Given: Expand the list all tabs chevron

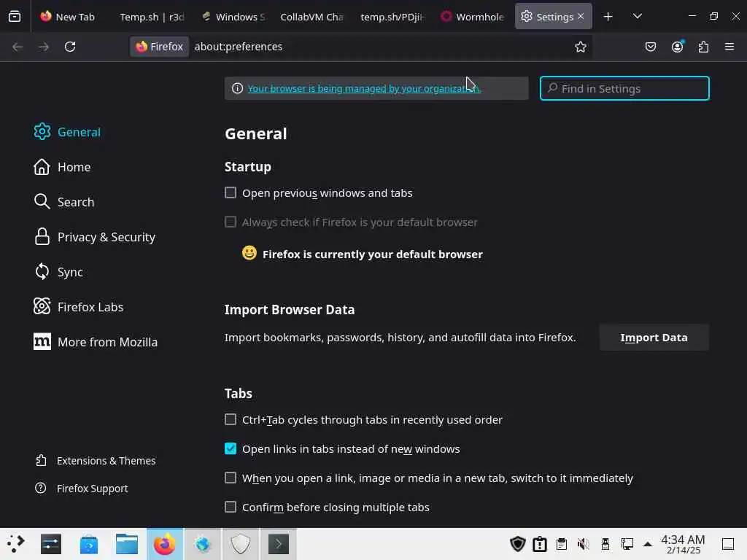Looking at the screenshot, I should [637, 17].
